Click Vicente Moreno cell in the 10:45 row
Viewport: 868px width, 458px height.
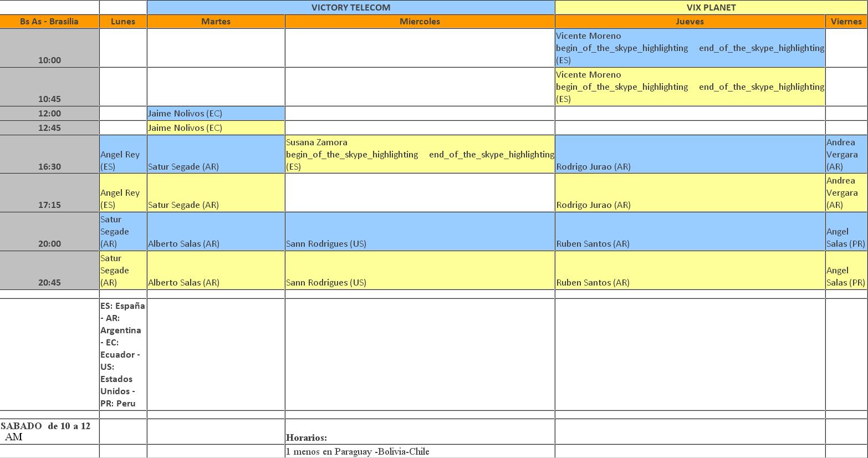coord(690,87)
